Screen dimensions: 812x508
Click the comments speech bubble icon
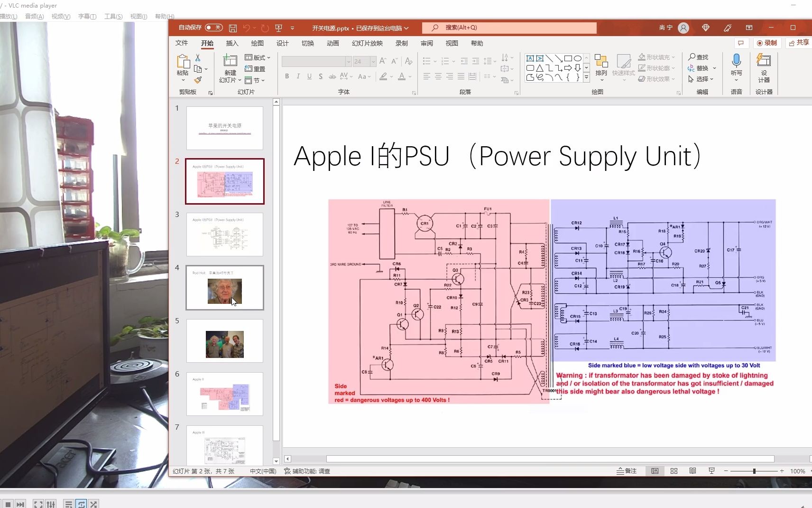[x=740, y=43]
